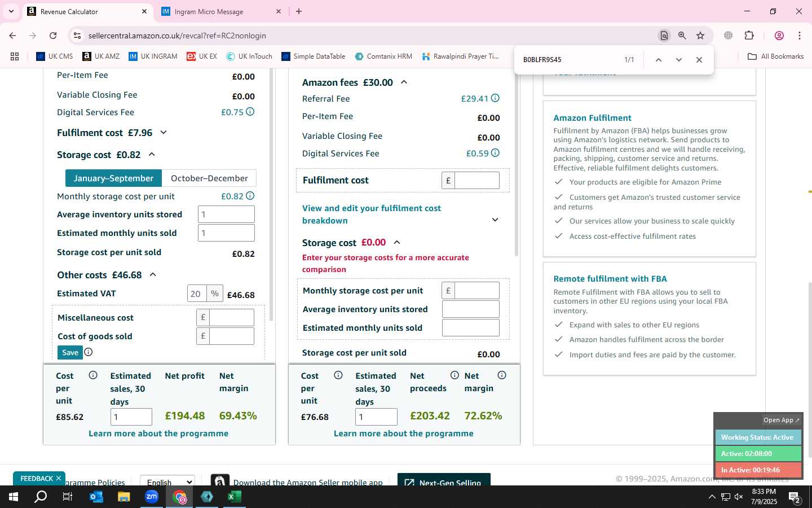Click the Miscellaneous cost input field

pyautogui.click(x=232, y=317)
